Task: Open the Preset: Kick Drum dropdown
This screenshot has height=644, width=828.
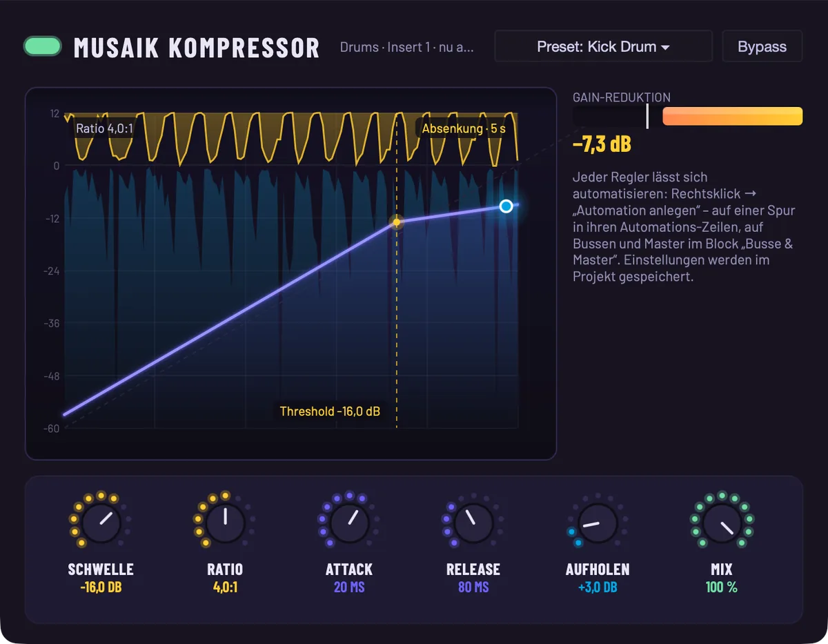Action: pos(604,47)
